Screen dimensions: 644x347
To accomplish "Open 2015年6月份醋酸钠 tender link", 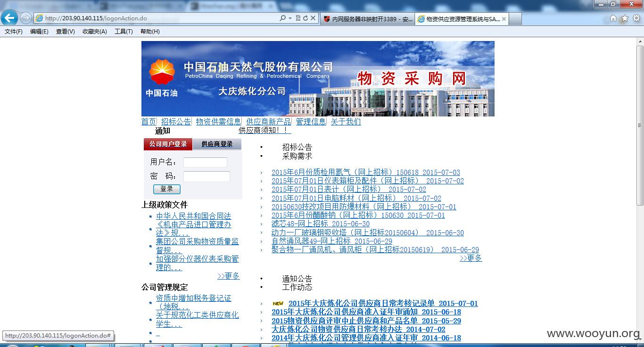I will coord(358,215).
